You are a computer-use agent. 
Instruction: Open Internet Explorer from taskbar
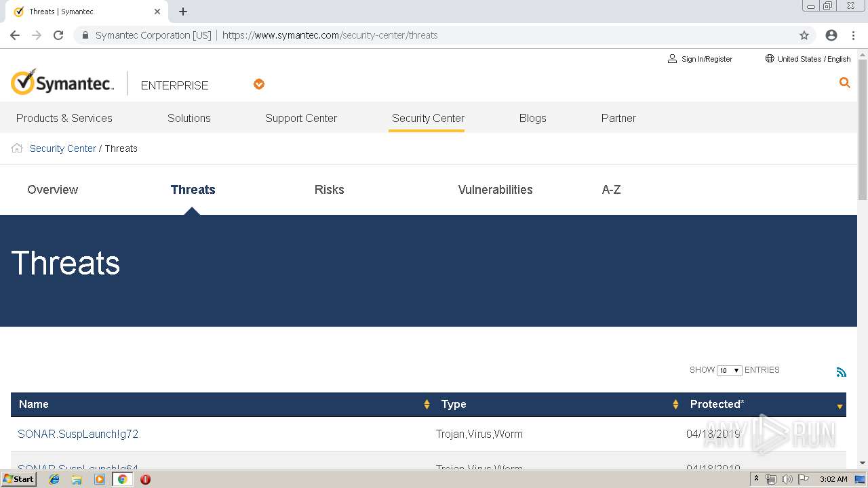point(54,479)
